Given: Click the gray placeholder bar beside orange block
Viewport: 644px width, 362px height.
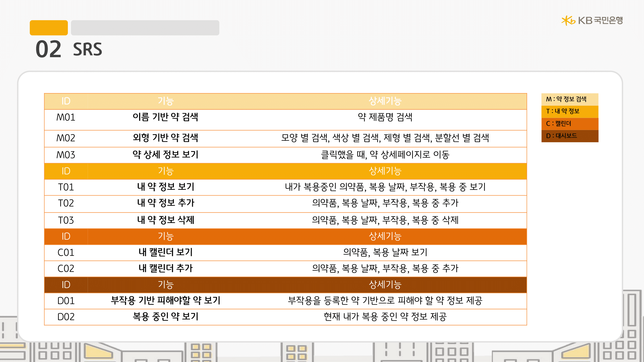Looking at the screenshot, I should pos(145,28).
